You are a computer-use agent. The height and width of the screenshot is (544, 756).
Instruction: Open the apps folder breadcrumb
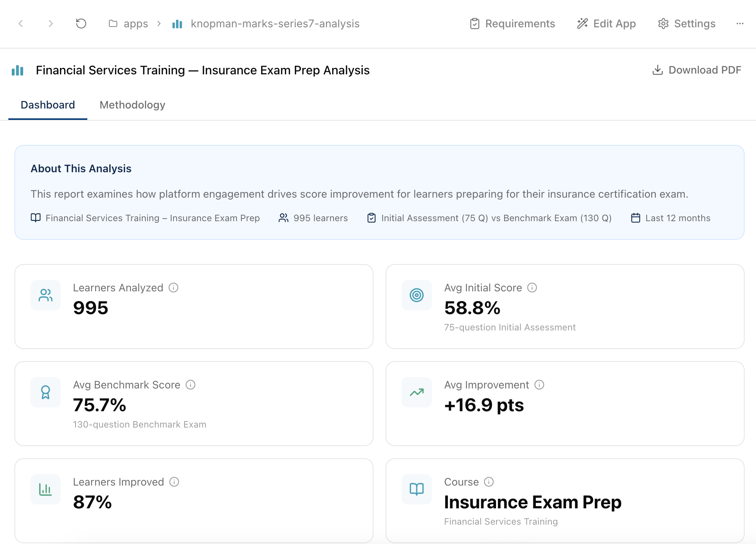point(128,24)
